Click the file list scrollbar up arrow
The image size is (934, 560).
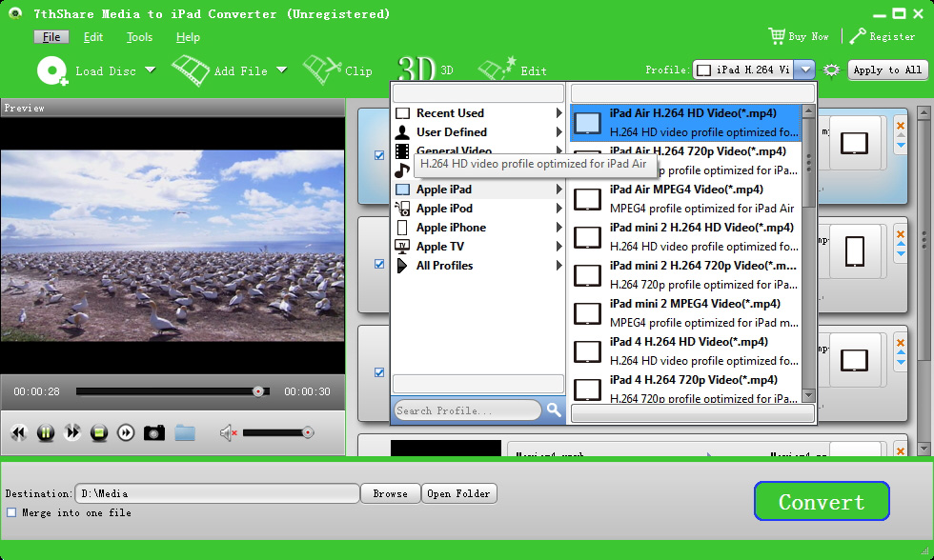coord(924,112)
